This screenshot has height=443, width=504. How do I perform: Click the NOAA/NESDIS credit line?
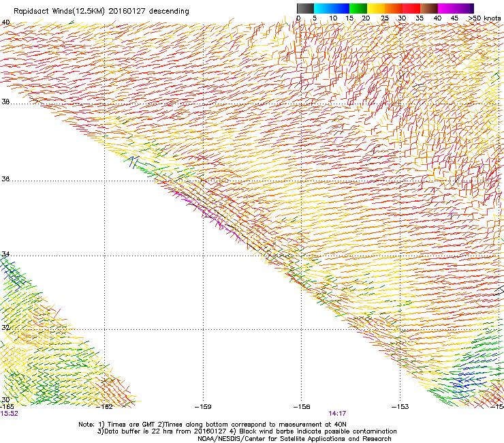(x=294, y=439)
